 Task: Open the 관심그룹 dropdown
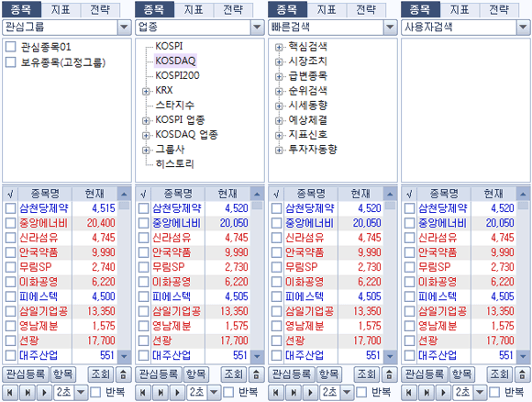pos(124,28)
